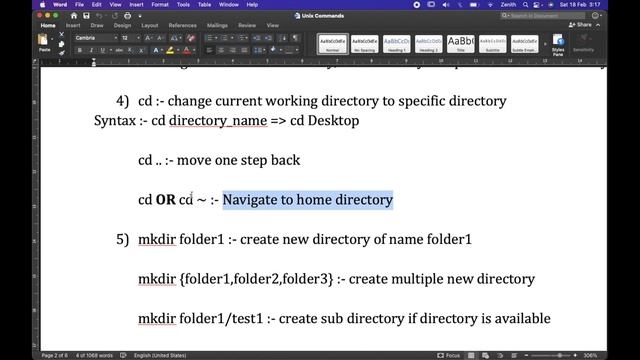Open the References ribbon tab

[182, 25]
